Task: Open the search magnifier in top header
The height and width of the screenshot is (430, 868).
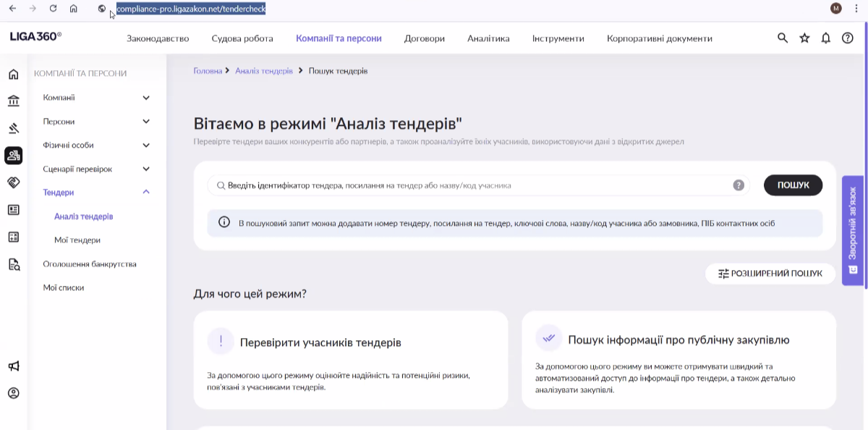Action: [x=783, y=38]
